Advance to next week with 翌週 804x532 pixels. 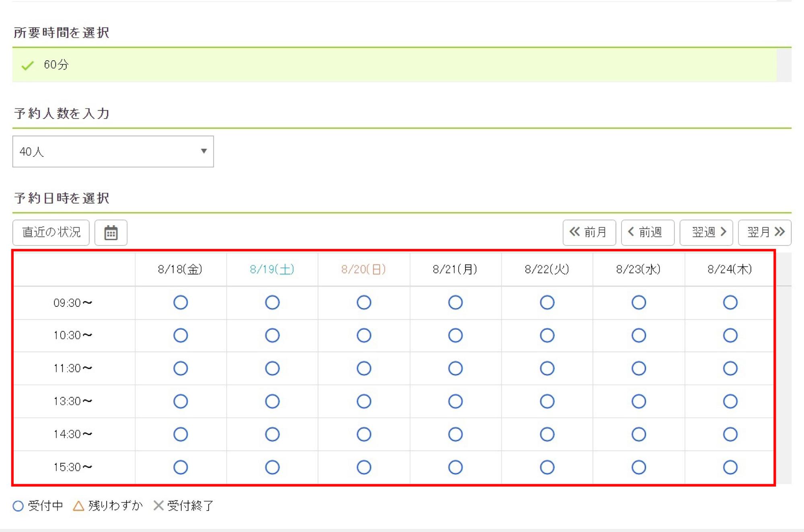pyautogui.click(x=706, y=232)
